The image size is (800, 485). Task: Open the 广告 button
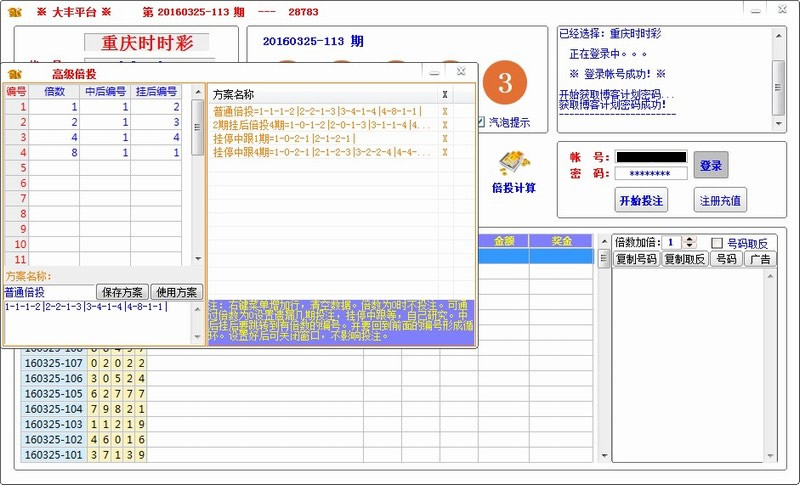[x=760, y=259]
